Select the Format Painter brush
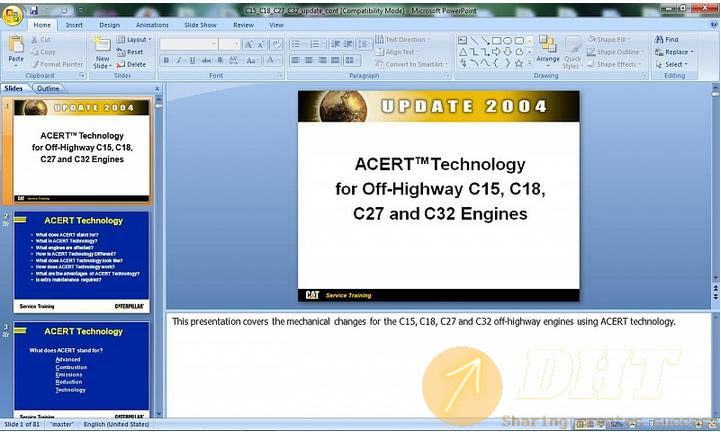The image size is (721, 432). pyautogui.click(x=57, y=64)
